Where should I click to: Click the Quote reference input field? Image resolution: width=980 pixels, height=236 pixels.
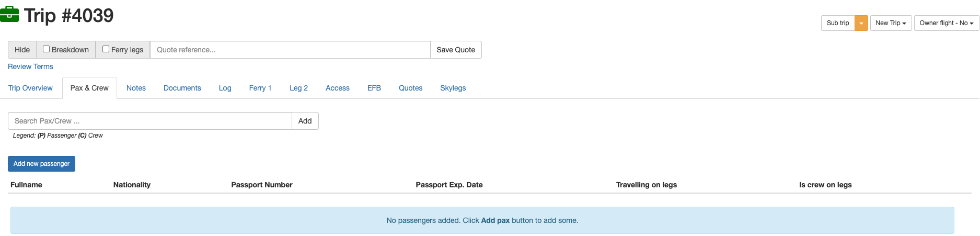(x=290, y=50)
